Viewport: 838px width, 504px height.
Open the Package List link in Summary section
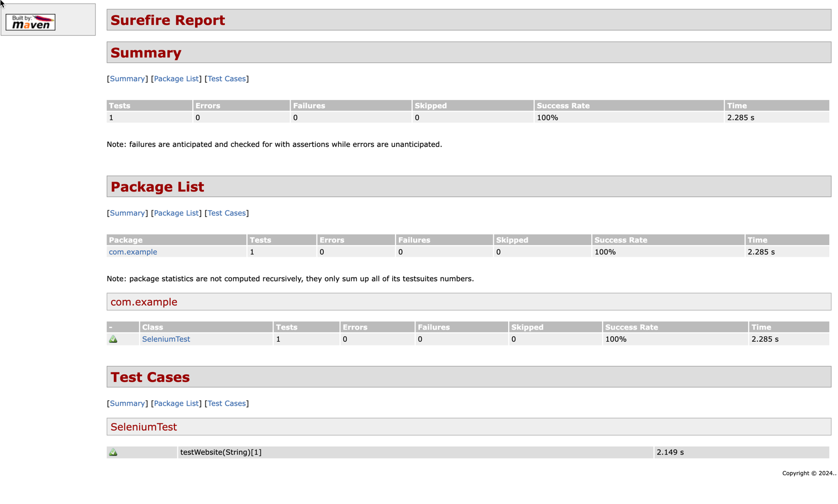176,78
